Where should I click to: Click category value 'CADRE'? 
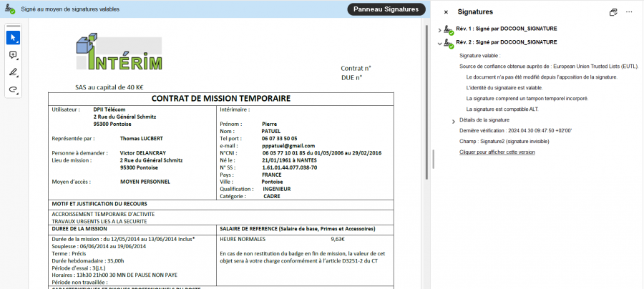coord(272,197)
